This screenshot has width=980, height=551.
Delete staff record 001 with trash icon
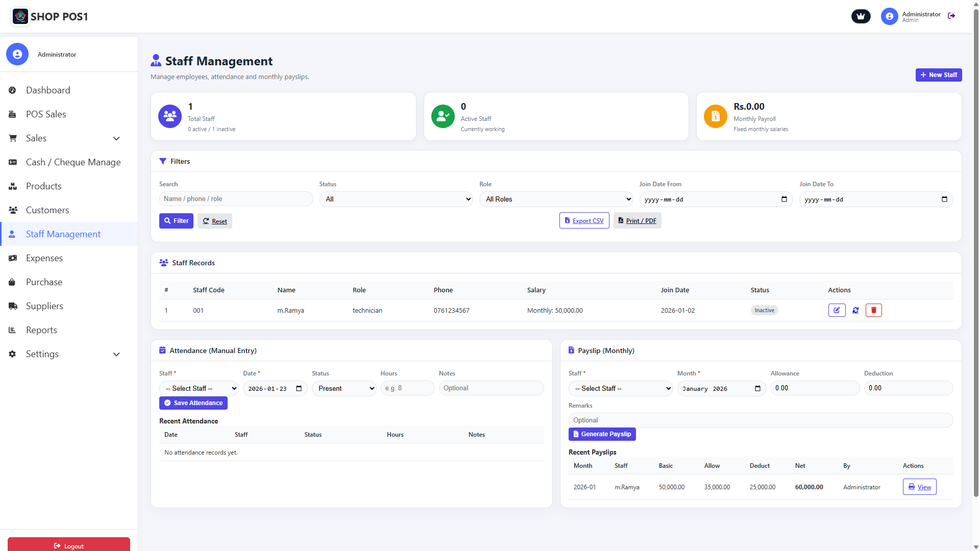873,310
